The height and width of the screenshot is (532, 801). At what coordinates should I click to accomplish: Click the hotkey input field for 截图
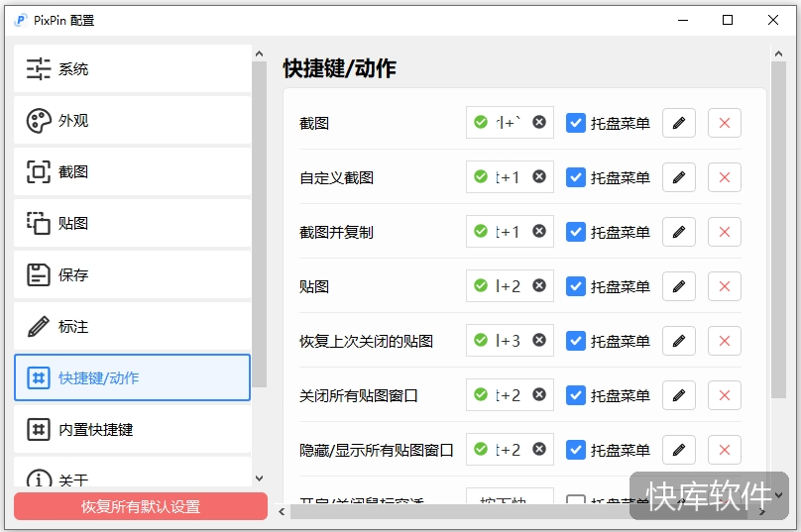click(x=510, y=123)
